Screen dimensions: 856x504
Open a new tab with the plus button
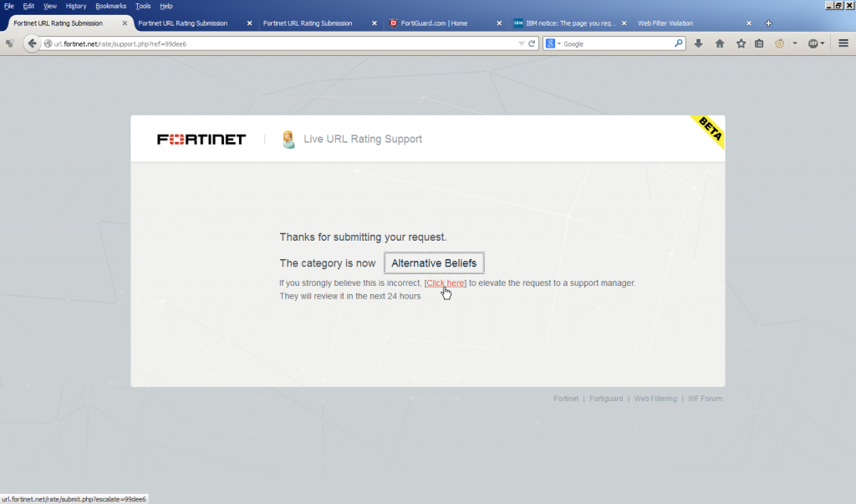coord(767,23)
